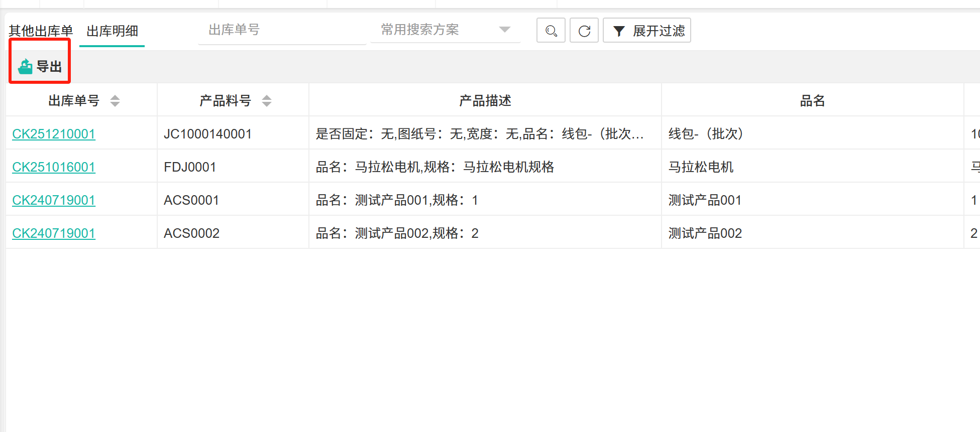Open order link CK251016001
Screen dimensions: 980x432
tap(54, 167)
